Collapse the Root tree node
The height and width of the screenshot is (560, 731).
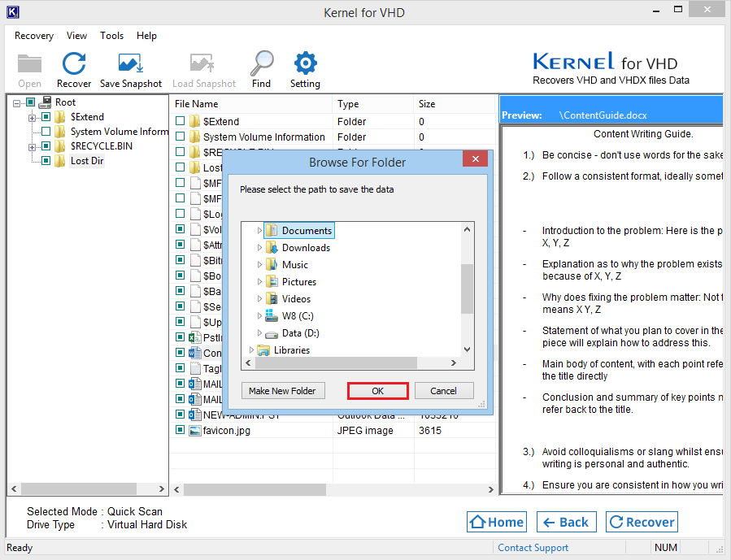tap(17, 103)
